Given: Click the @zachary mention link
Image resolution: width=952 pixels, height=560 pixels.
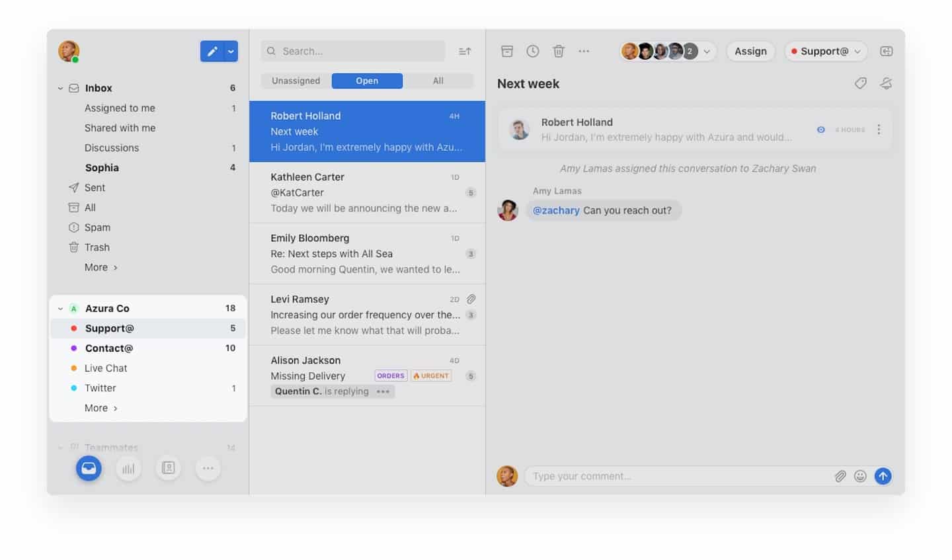Looking at the screenshot, I should pos(556,210).
